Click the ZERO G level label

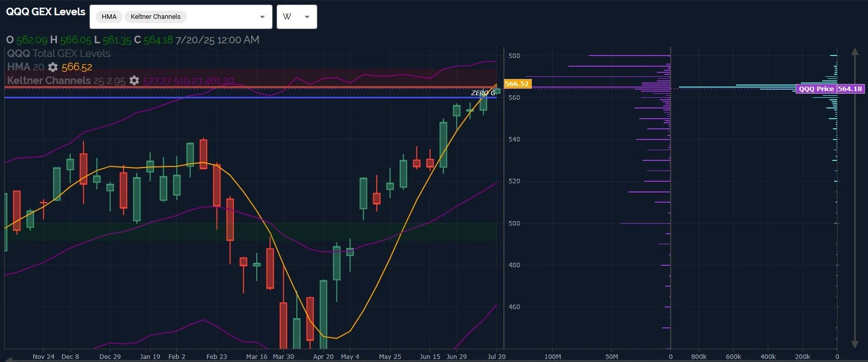(x=483, y=93)
